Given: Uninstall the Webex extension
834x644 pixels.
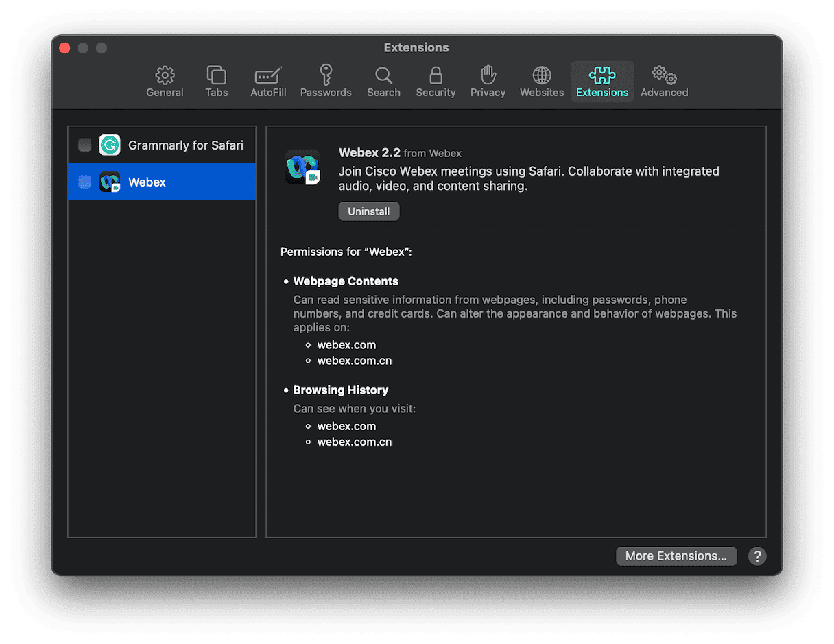Looking at the screenshot, I should [369, 211].
